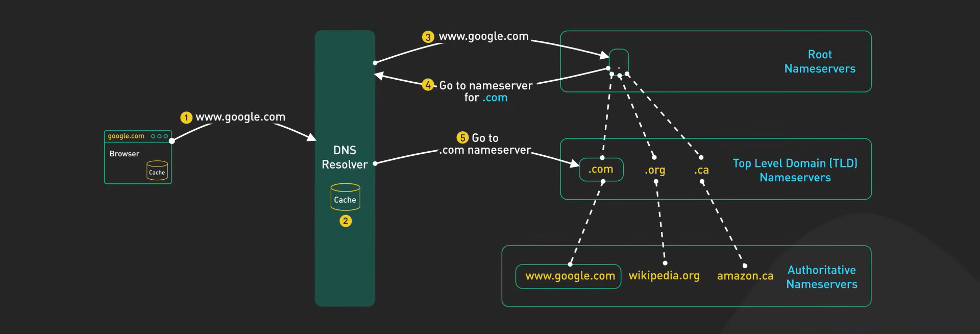Click the yellow step 3 badge
Viewport: 980px width, 334px height.
pyautogui.click(x=428, y=37)
